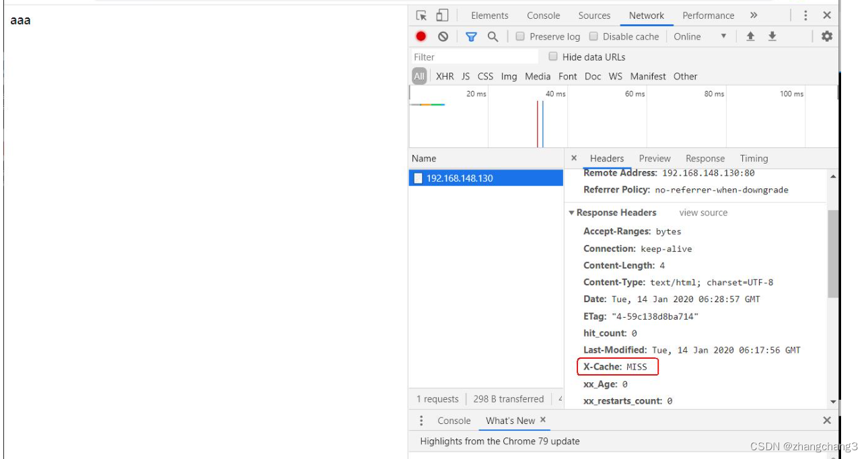Click the Remote Address value
This screenshot has width=868, height=459.
click(709, 173)
